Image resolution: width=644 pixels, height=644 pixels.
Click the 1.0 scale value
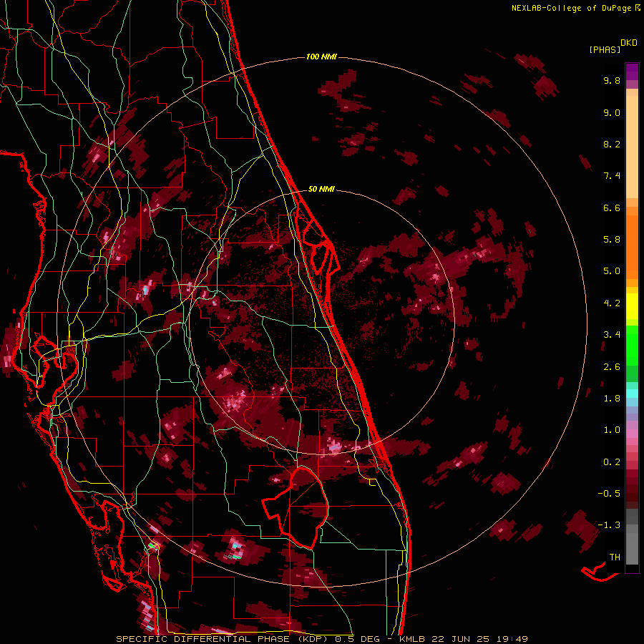(x=612, y=430)
